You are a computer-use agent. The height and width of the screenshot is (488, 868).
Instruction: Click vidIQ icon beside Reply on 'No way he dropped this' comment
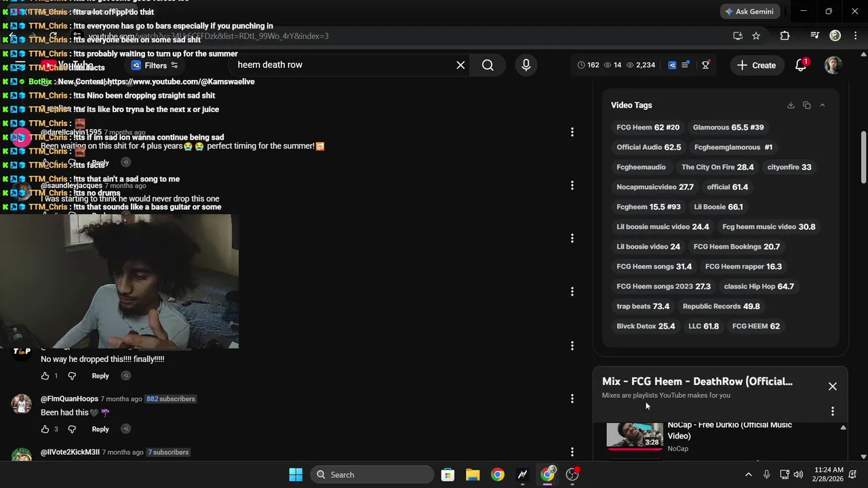click(x=125, y=375)
